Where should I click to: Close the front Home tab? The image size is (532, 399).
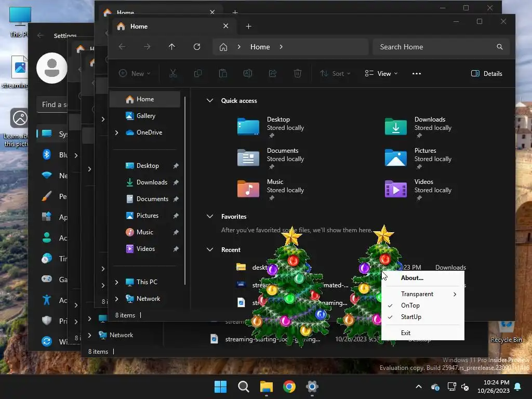225,26
